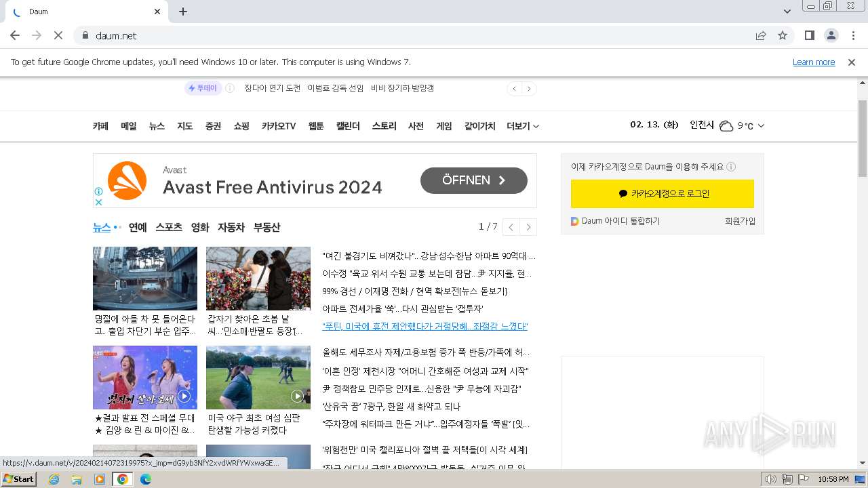Click info icon beside Kakao account notice
Viewport: 868px width, 488px height.
point(731,167)
